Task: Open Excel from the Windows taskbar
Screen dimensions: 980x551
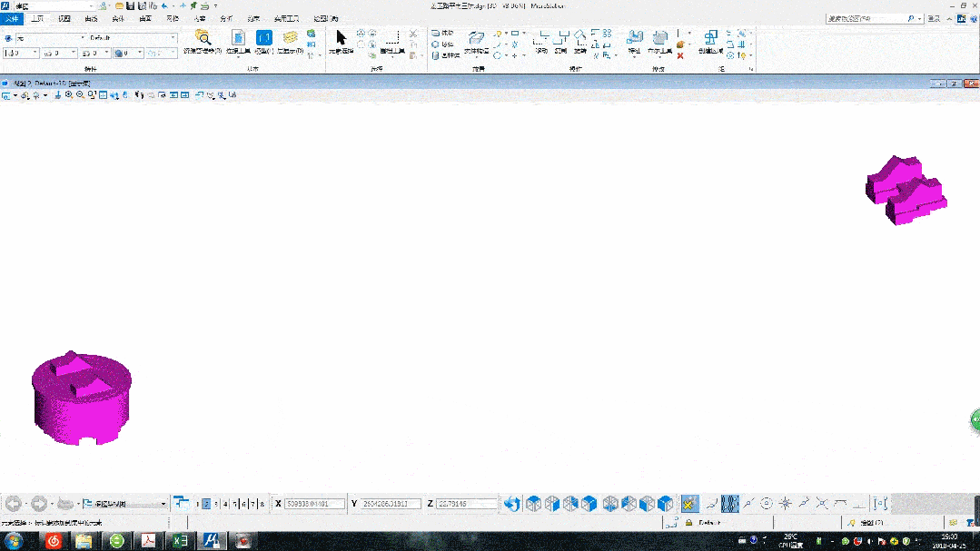Action: coord(181,541)
